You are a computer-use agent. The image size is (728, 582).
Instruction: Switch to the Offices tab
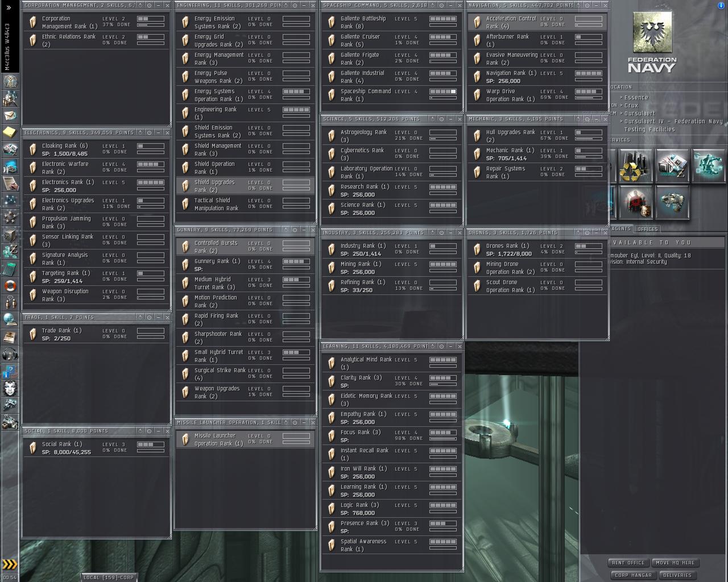(647, 228)
